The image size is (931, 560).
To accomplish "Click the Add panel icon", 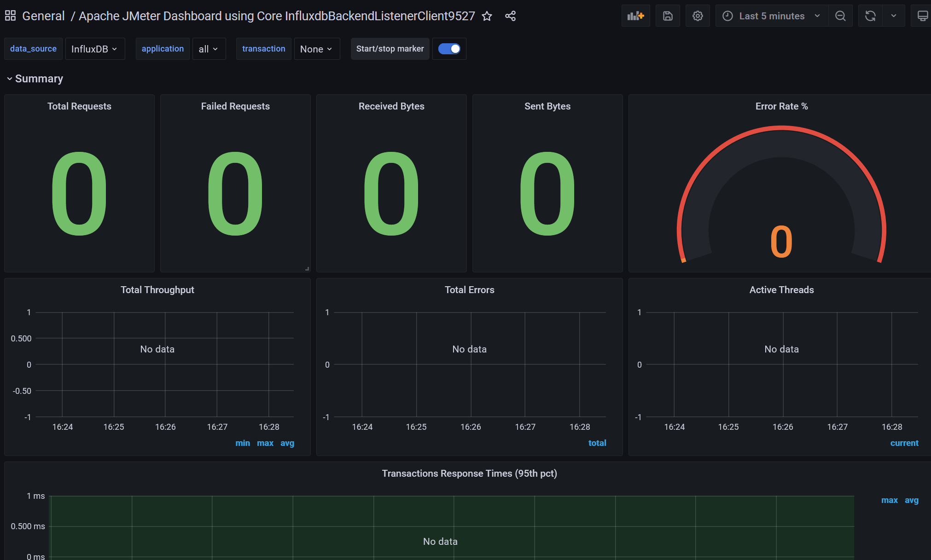I will 635,16.
